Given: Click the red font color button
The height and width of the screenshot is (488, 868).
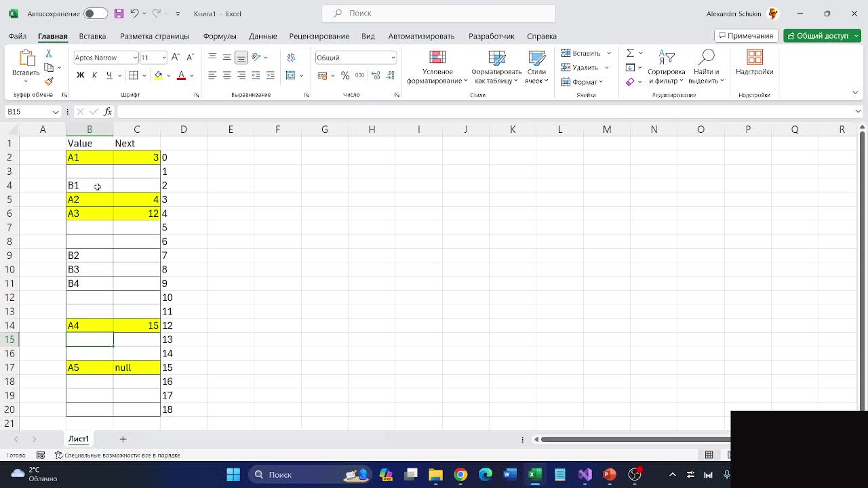Looking at the screenshot, I should (x=181, y=75).
